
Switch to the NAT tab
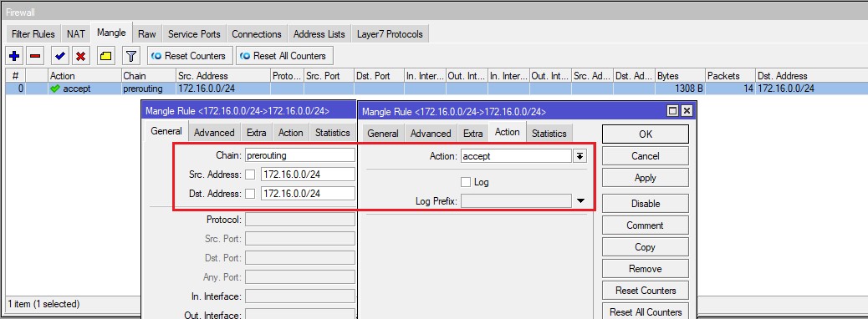76,33
